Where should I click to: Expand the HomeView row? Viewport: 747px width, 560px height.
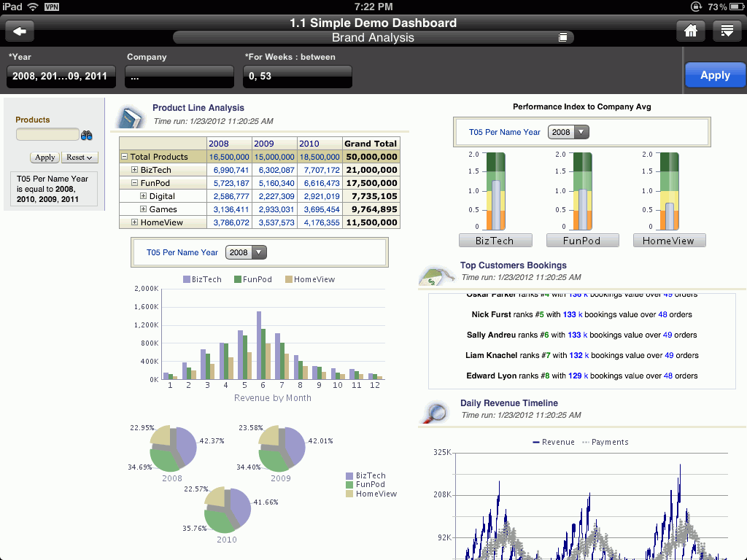pos(134,222)
